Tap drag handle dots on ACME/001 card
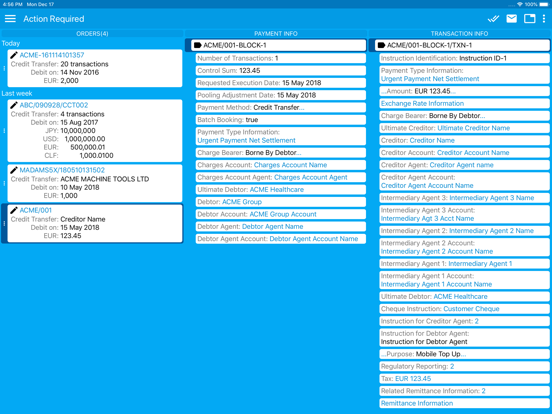 tap(4, 223)
